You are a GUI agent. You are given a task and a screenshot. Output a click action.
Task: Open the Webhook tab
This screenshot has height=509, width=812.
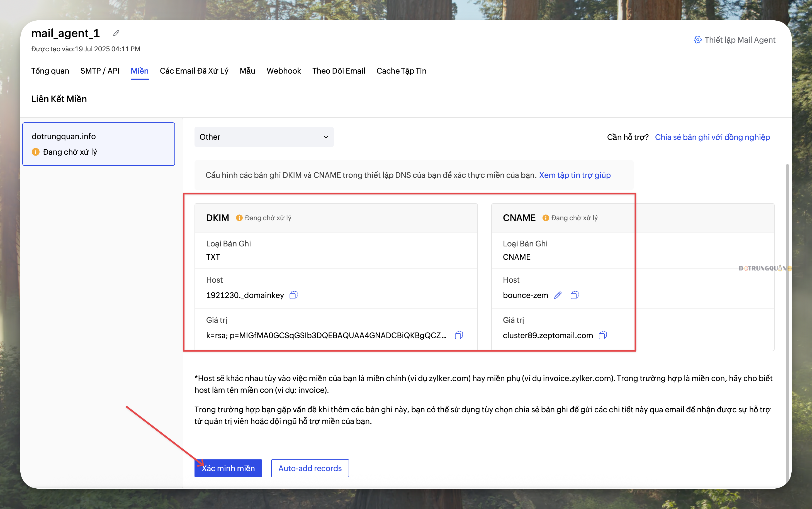(x=284, y=71)
